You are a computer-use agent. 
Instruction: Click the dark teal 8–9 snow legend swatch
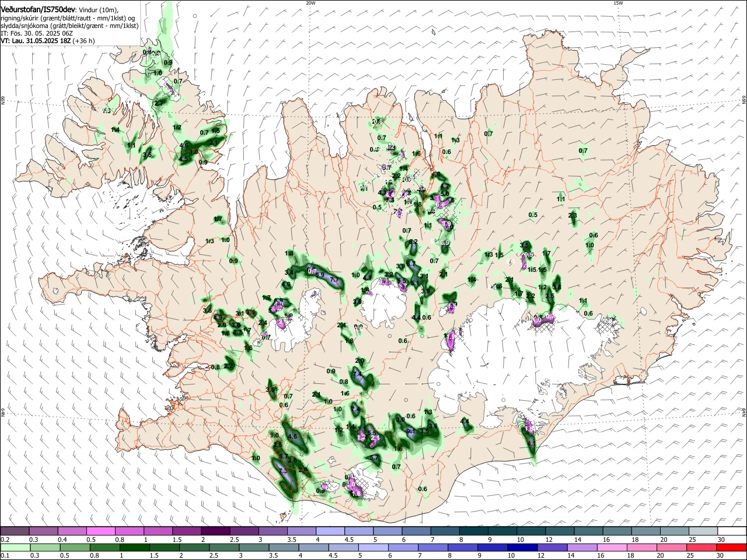point(473,531)
